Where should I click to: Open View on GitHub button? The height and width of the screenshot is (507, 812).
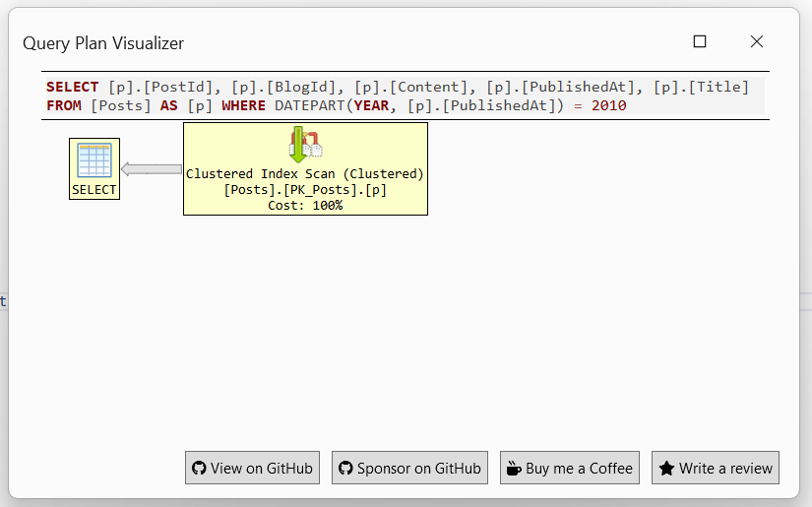[x=252, y=468]
